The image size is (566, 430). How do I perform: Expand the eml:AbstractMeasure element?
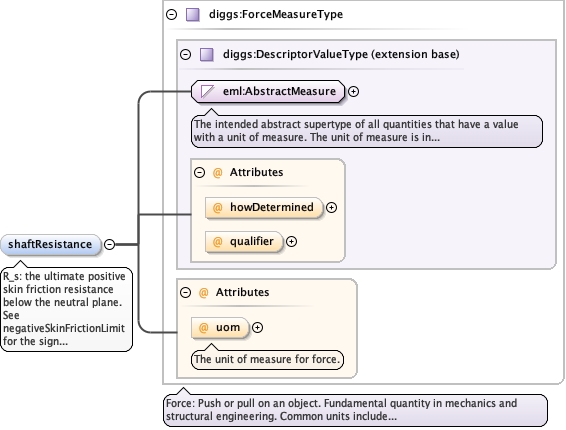click(x=353, y=92)
